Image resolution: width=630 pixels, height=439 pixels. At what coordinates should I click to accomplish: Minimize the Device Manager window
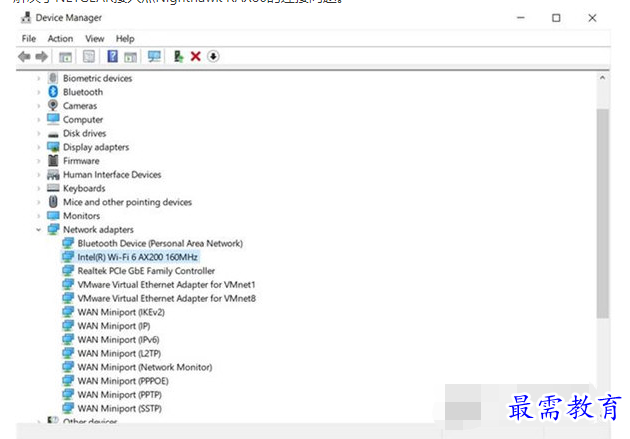[x=521, y=18]
